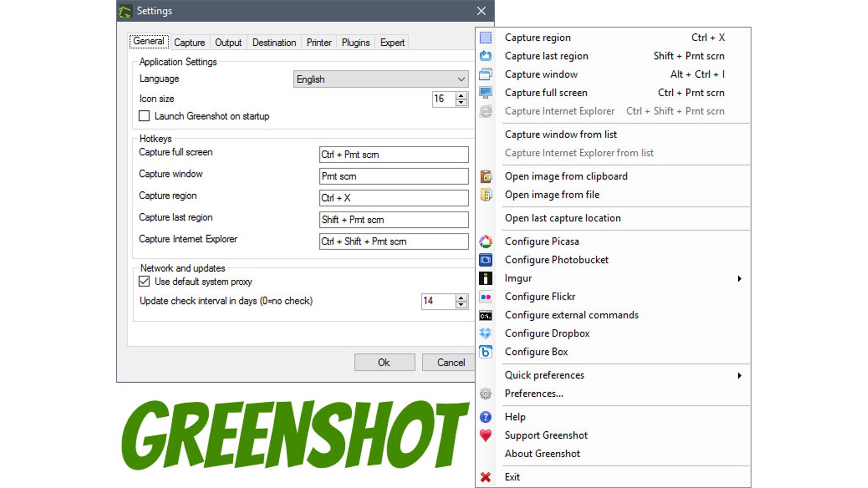Go to the Expert tab
The image size is (868, 488).
(x=392, y=42)
